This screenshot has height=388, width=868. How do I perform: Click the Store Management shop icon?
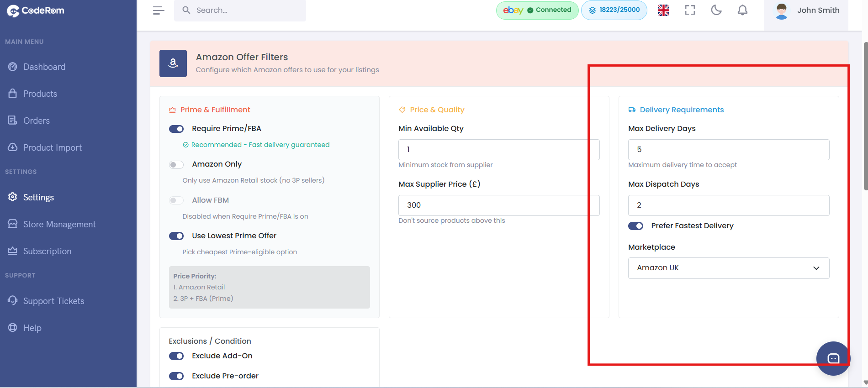click(x=13, y=224)
